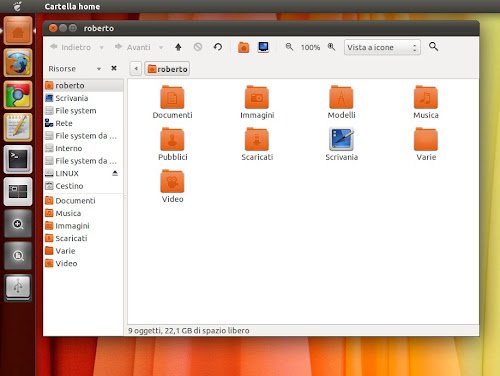This screenshot has height=376, width=500.
Task: Select LINUX volume in the sidebar
Action: point(77,173)
